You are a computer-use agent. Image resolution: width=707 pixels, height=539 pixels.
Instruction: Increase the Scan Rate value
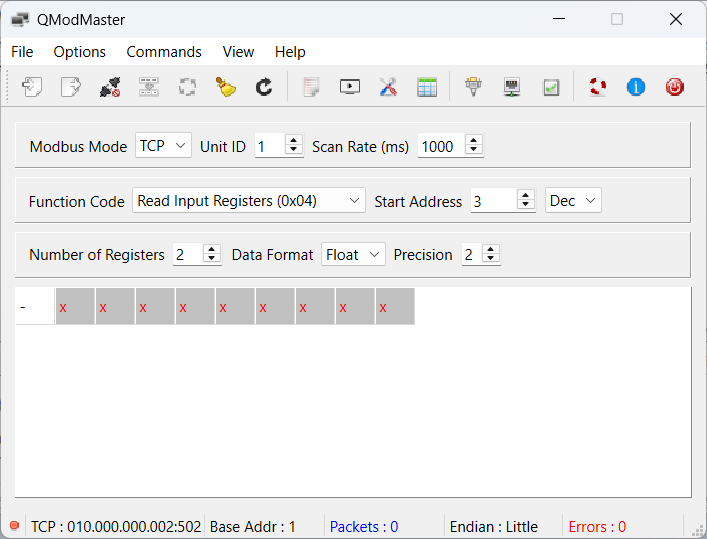click(473, 140)
